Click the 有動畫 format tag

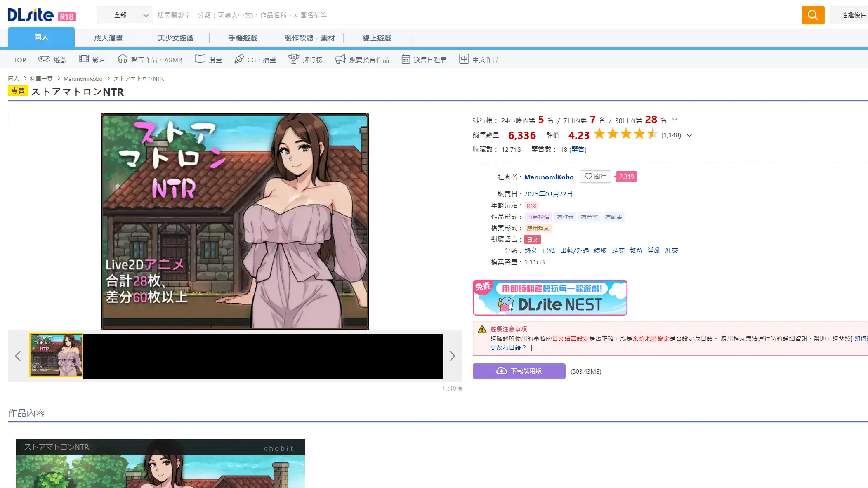pos(613,217)
